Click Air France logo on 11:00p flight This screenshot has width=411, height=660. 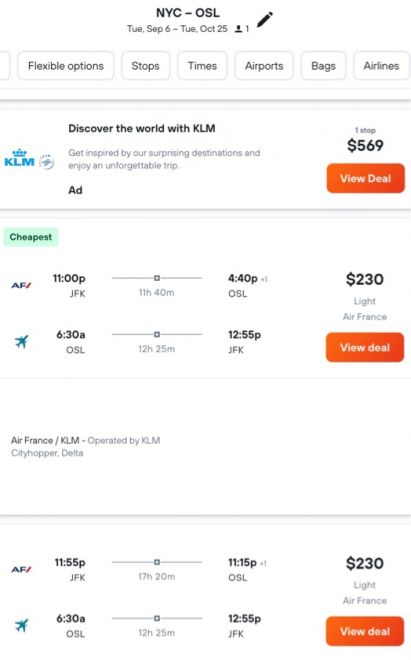(x=21, y=285)
